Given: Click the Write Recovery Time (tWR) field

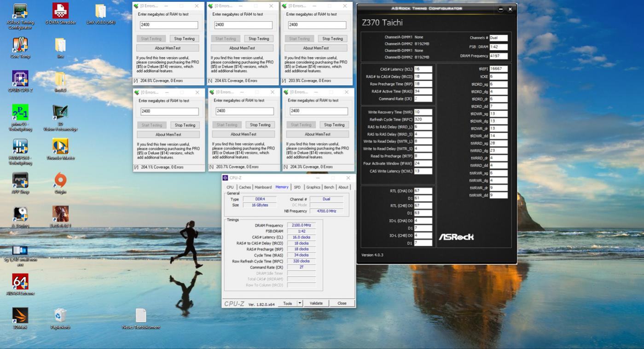Looking at the screenshot, I should click(x=423, y=112).
